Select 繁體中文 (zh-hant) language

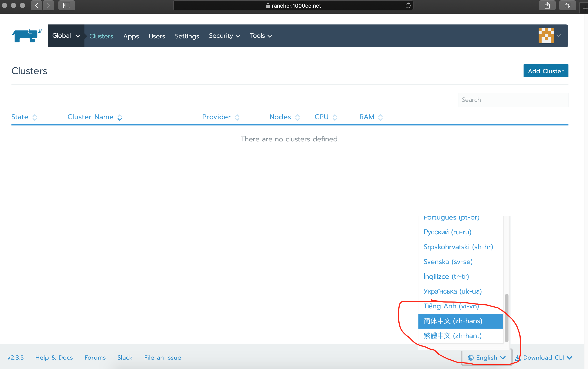[460, 336]
